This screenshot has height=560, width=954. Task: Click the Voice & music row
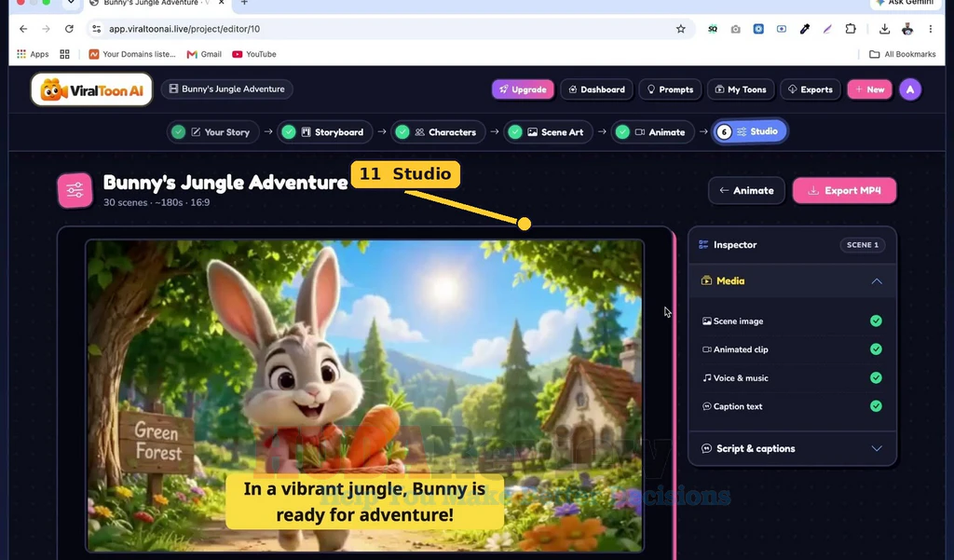tap(792, 378)
